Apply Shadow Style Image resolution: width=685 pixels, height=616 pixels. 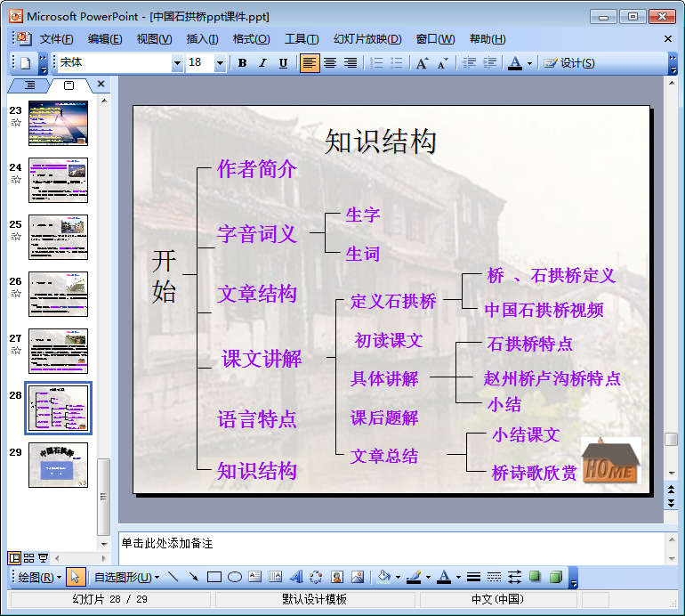click(535, 577)
